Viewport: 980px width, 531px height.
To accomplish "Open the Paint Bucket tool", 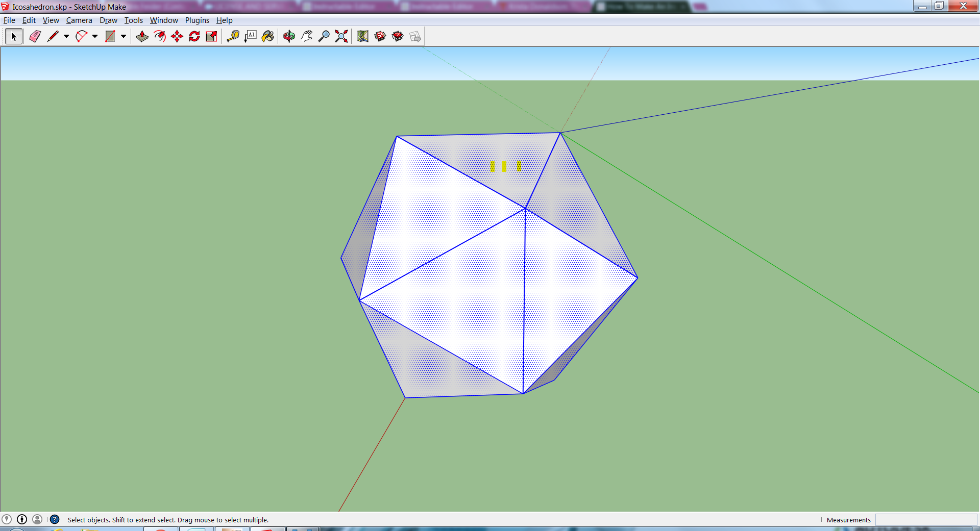I will 267,36.
